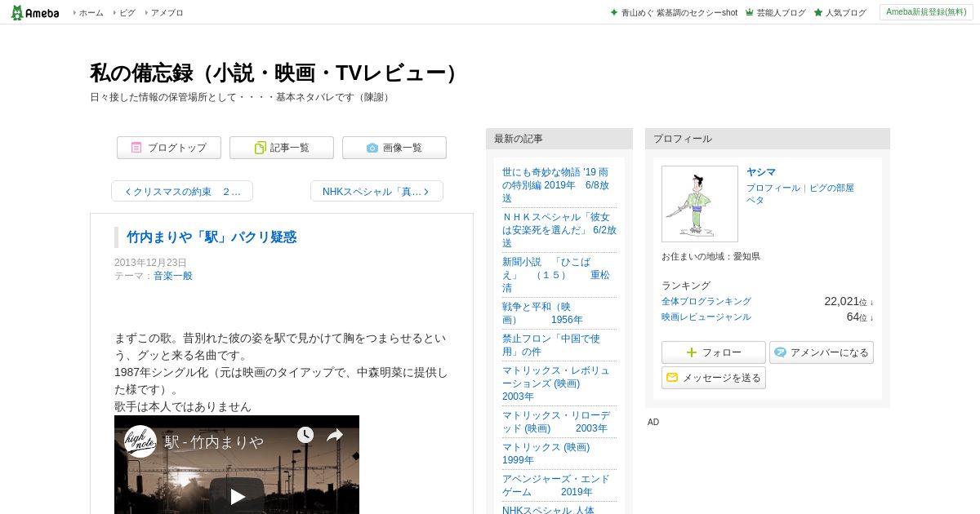Click the posting date 2013年12月23日

tap(150, 263)
